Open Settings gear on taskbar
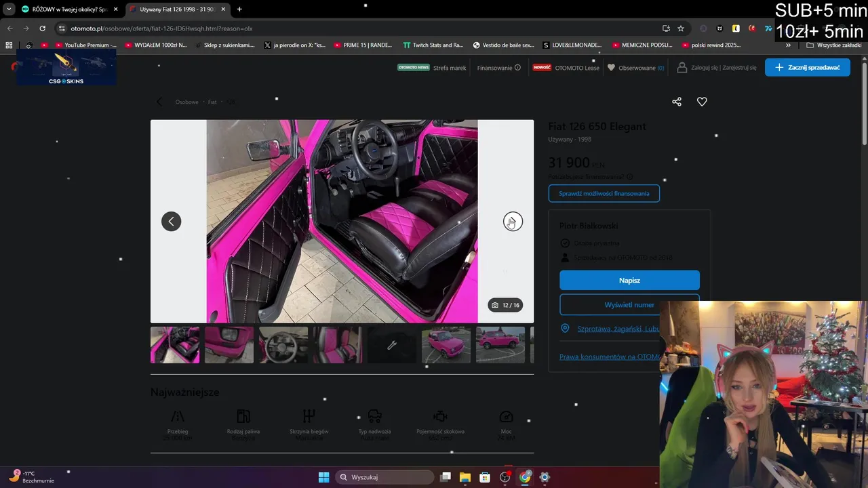This screenshot has height=488, width=868. pyautogui.click(x=545, y=477)
